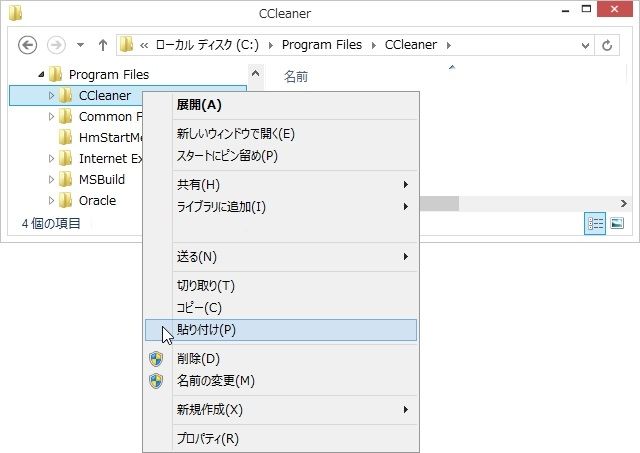This screenshot has height=453, width=640.
Task: Choose コピー(C) from the context menu
Action: pos(281,308)
